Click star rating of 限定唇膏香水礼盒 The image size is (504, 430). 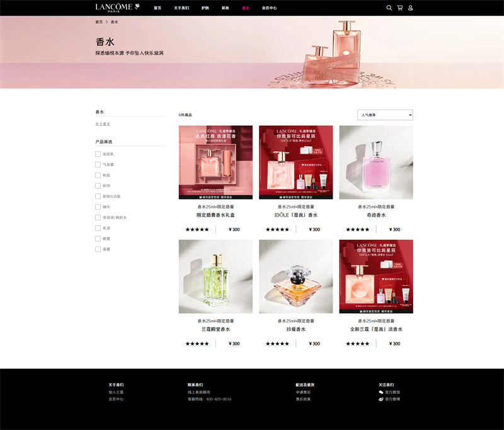click(197, 229)
